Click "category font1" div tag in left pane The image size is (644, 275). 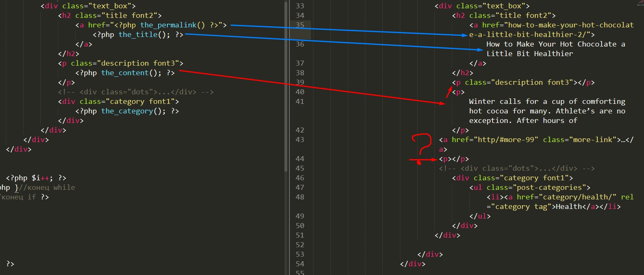pos(118,101)
